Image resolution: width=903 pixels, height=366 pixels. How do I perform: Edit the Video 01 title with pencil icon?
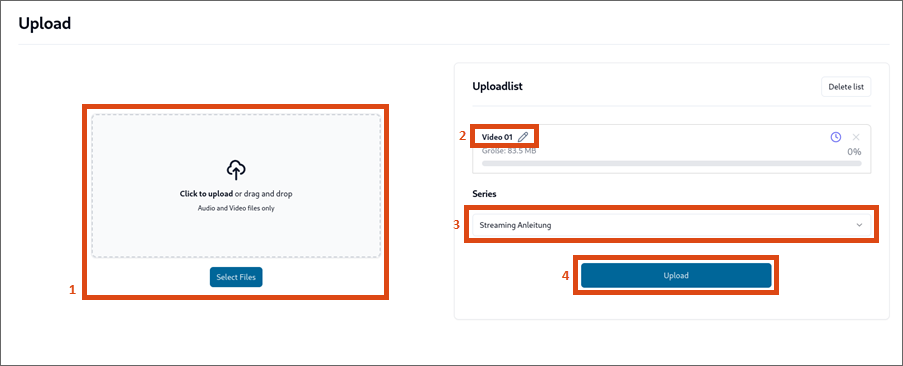[x=523, y=137]
